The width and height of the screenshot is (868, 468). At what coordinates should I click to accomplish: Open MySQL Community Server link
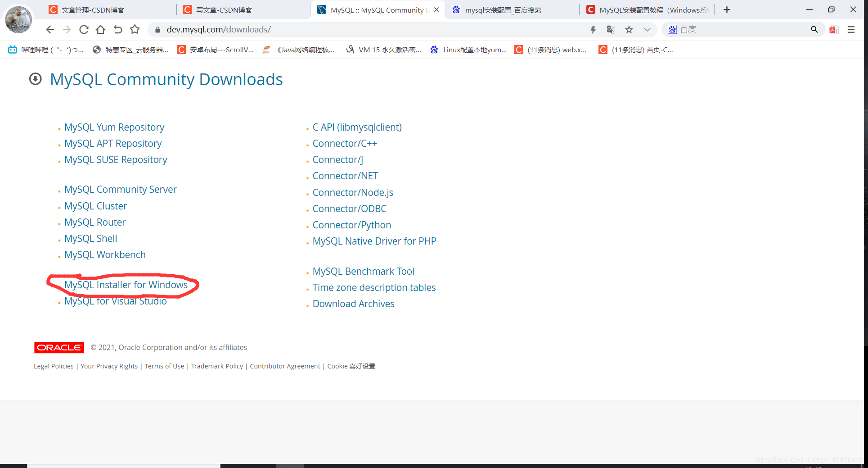click(x=121, y=189)
